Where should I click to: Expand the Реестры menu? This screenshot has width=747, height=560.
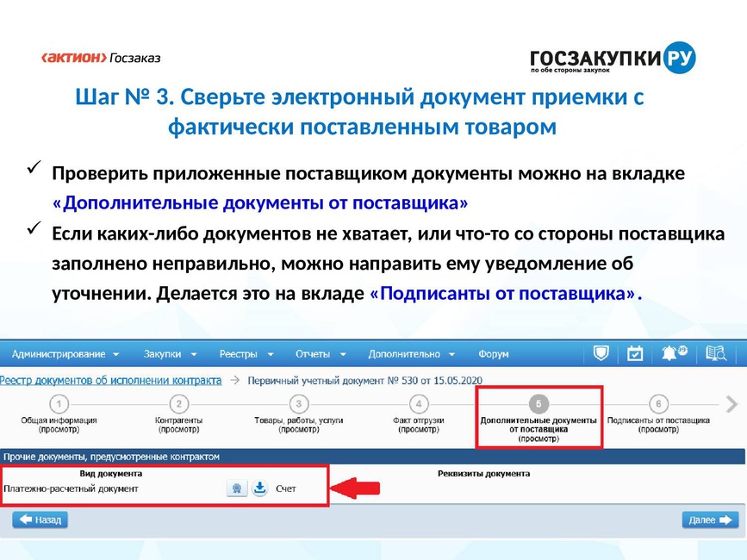click(246, 354)
